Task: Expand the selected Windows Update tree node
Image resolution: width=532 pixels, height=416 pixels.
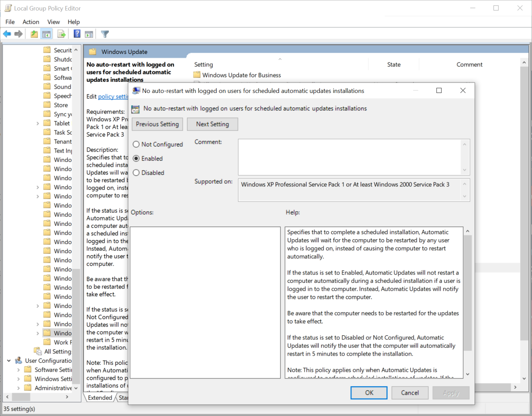Action: tap(37, 333)
